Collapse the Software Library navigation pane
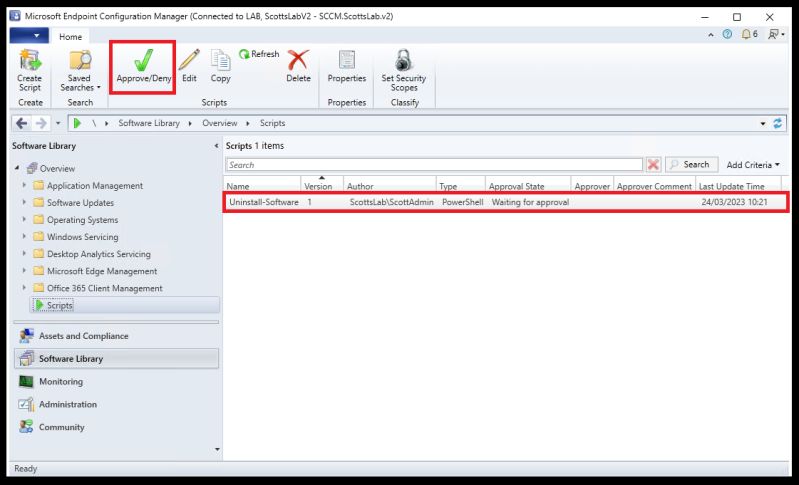 point(216,146)
